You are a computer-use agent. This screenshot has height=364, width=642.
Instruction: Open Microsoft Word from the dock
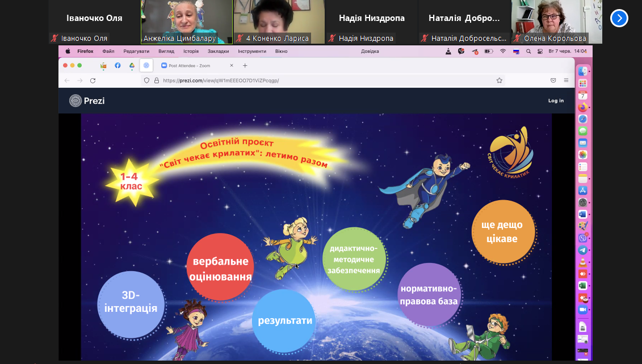tap(582, 214)
